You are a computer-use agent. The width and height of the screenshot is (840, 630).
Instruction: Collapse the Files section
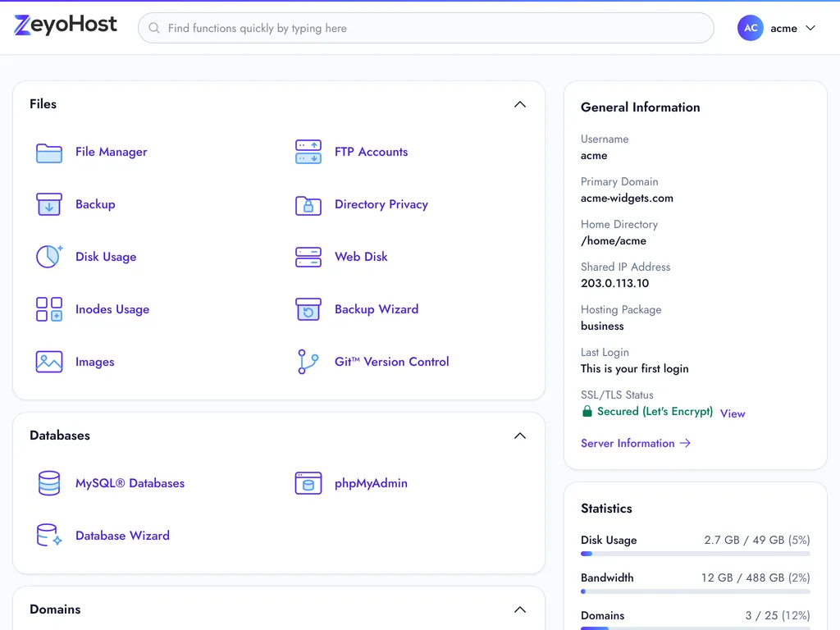pos(519,104)
